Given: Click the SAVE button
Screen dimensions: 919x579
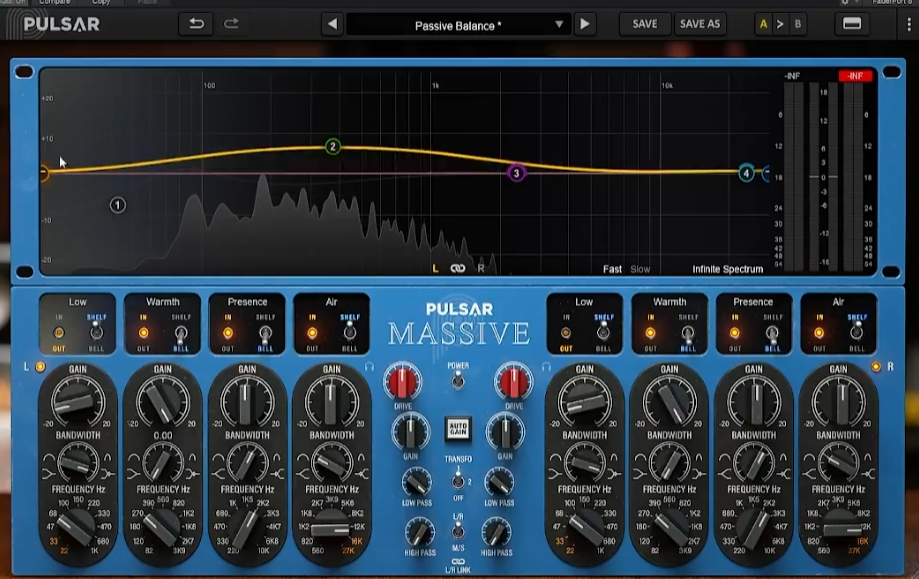Looking at the screenshot, I should point(645,24).
